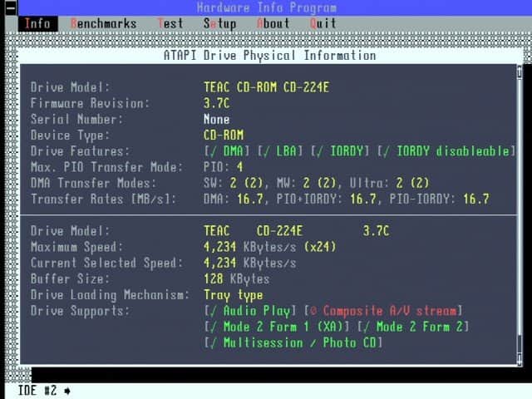
Task: Click the scrollbar down arrow
Action: pyautogui.click(x=520, y=358)
